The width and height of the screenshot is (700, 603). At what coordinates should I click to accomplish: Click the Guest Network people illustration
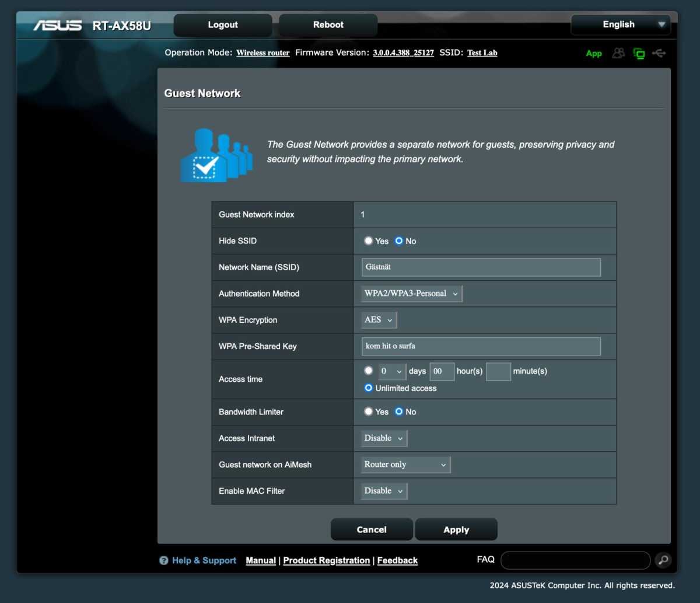(216, 155)
